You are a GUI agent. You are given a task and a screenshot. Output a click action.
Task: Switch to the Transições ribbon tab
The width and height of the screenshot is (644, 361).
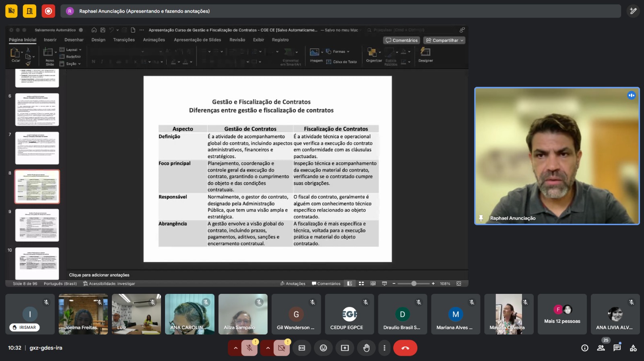tap(124, 40)
